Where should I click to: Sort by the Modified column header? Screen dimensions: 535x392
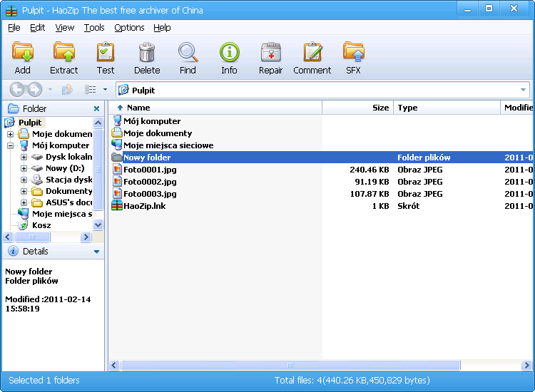pos(517,108)
